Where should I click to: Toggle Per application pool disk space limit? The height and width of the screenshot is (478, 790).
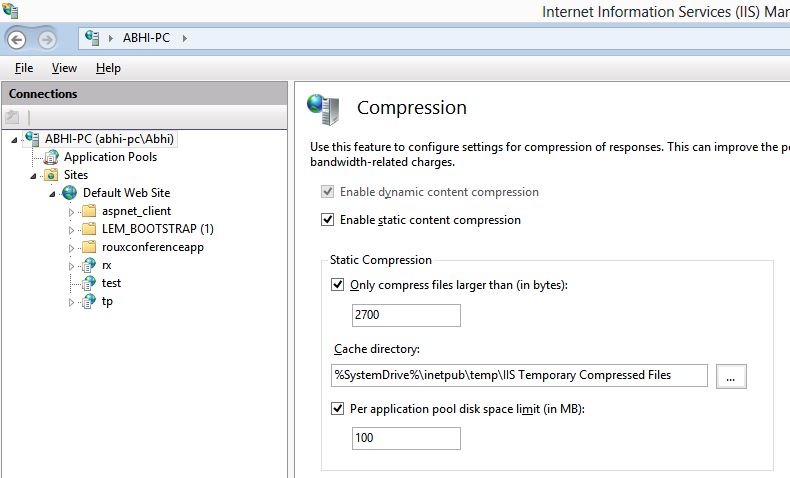tap(338, 408)
